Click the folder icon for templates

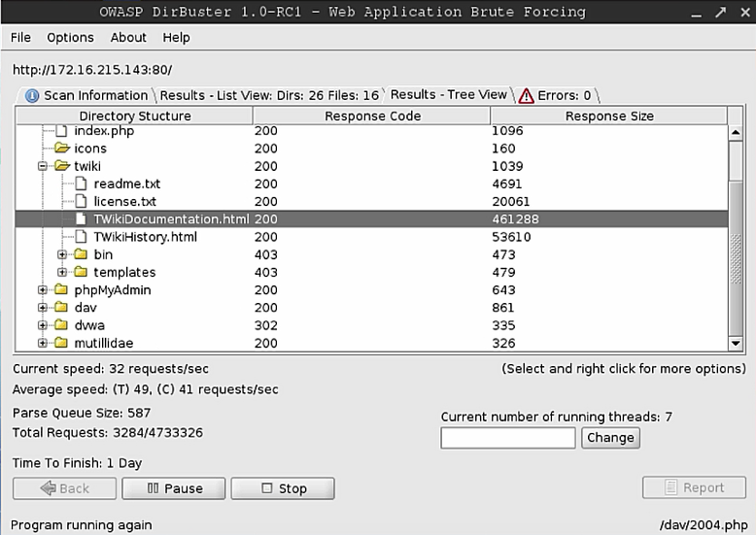tap(81, 272)
